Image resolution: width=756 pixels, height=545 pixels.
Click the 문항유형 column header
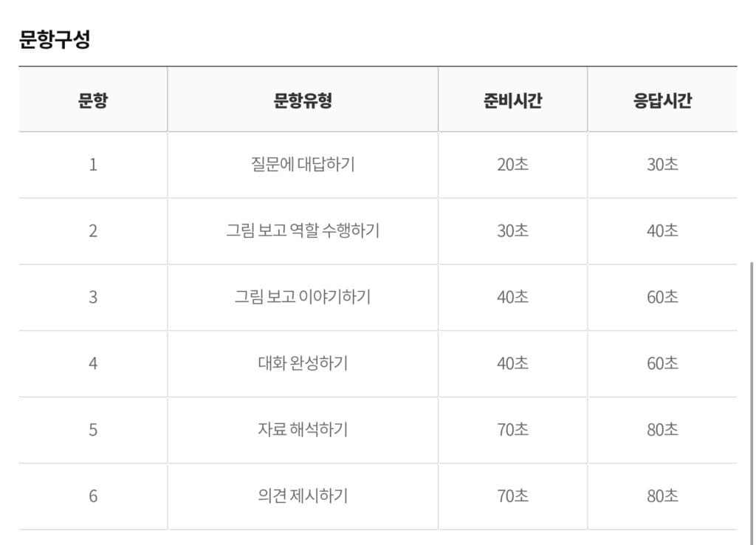[303, 100]
